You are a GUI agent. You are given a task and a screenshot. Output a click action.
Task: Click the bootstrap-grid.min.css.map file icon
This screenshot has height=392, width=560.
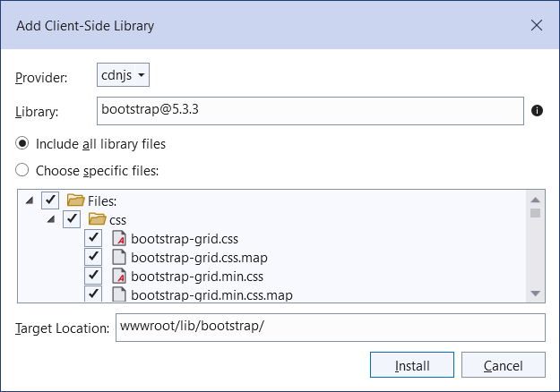coord(119,294)
